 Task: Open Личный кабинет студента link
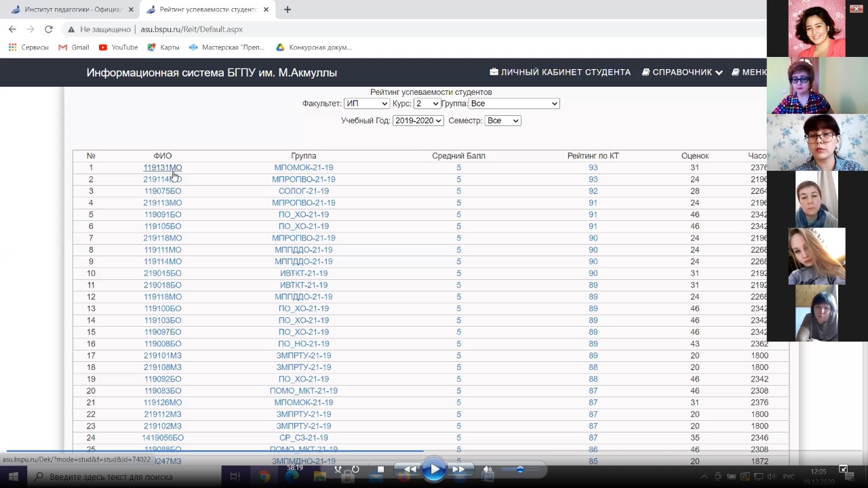coord(560,72)
